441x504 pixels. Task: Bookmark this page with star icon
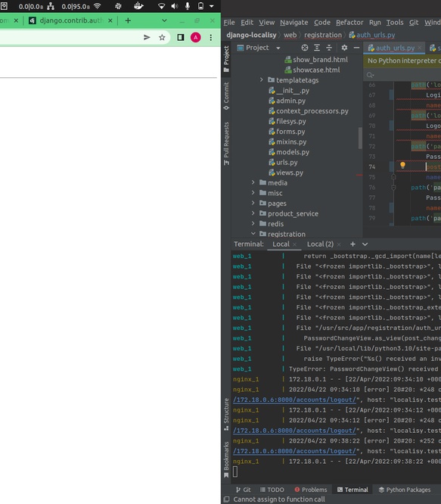[162, 38]
